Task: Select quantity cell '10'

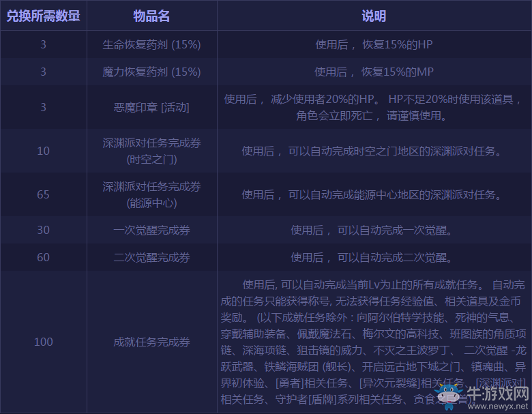Action: tap(44, 151)
